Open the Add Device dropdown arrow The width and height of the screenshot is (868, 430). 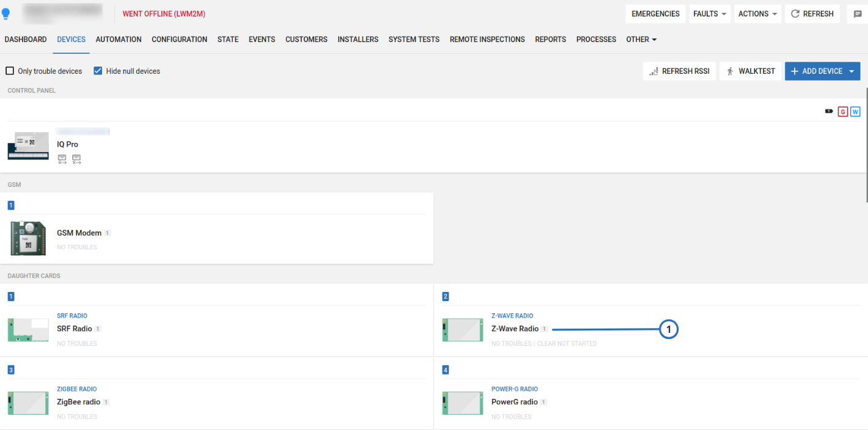click(851, 71)
